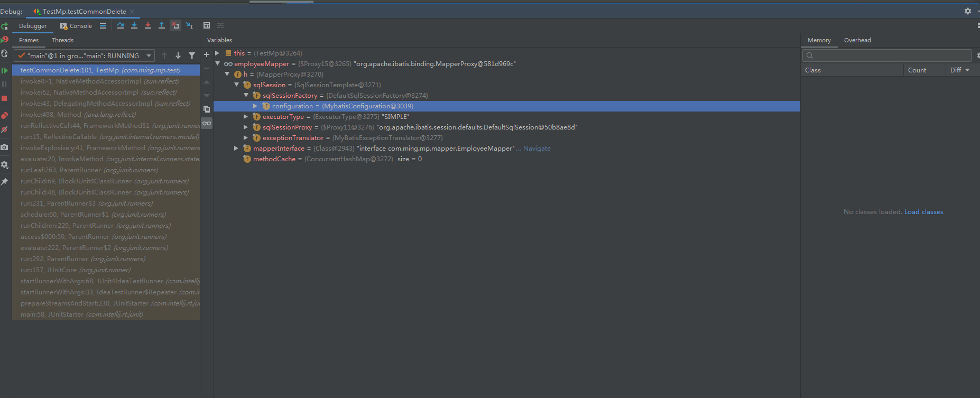The height and width of the screenshot is (398, 980).
Task: Select the testCommonDelete:101 frame
Action: pyautogui.click(x=106, y=70)
